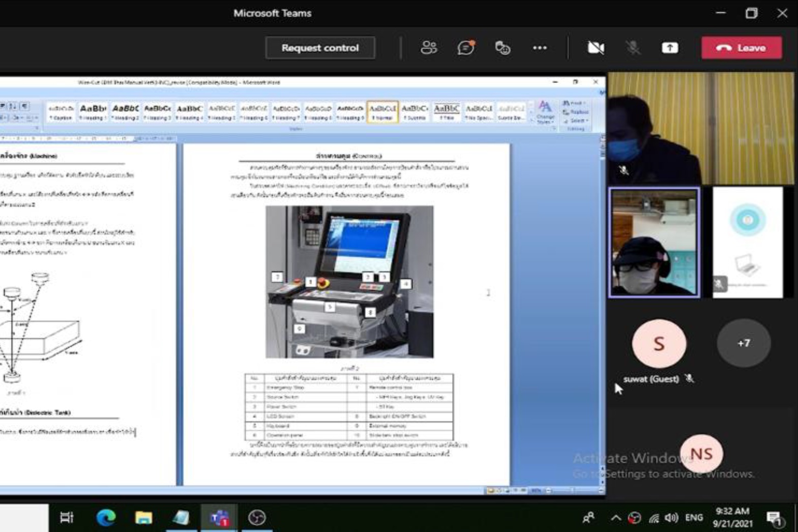The width and height of the screenshot is (798, 532).
Task: Open File Explorer from the taskbar
Action: click(143, 518)
